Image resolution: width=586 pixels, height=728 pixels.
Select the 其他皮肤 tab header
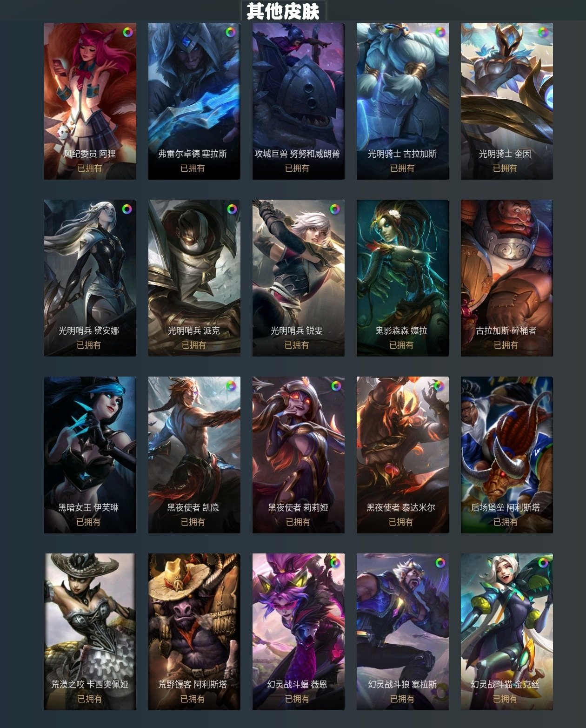coord(283,11)
